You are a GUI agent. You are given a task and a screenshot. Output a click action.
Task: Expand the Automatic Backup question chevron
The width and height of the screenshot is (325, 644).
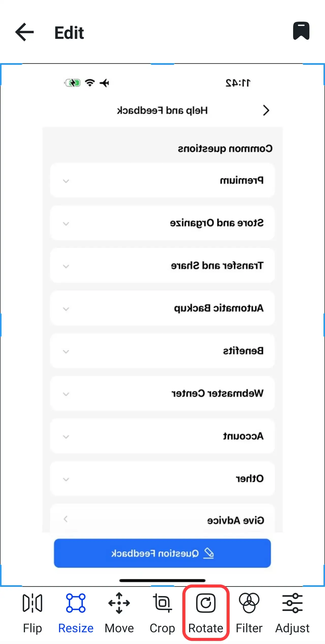(x=66, y=309)
